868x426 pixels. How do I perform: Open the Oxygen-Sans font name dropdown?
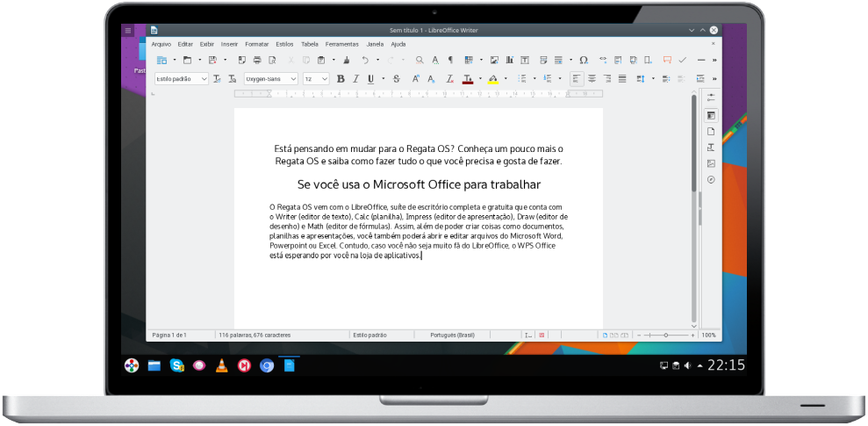point(293,79)
